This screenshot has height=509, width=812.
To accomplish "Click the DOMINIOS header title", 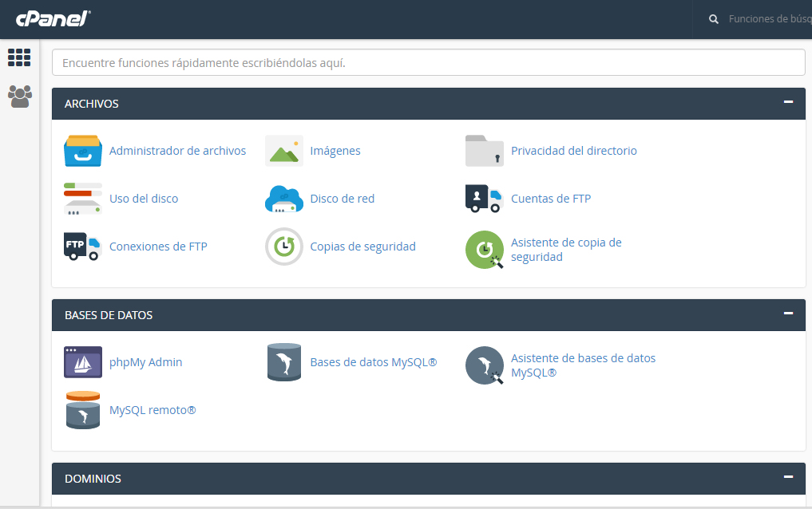I will click(x=93, y=479).
